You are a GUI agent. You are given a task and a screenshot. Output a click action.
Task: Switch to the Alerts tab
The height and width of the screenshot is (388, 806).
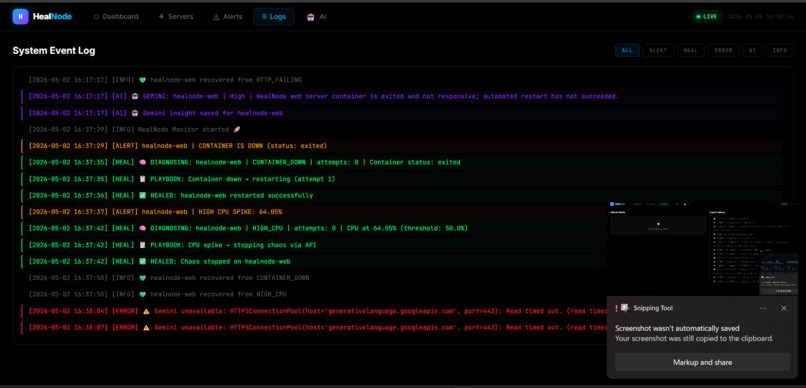click(227, 16)
